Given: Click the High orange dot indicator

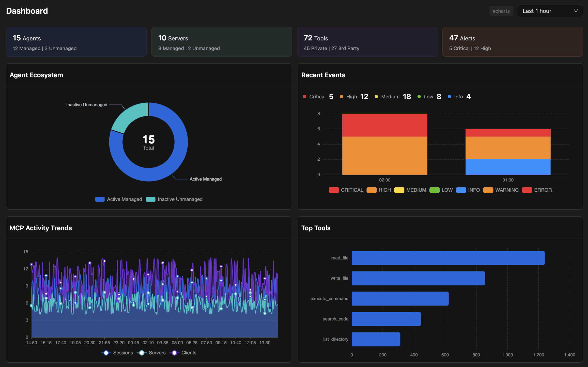Looking at the screenshot, I should (342, 97).
